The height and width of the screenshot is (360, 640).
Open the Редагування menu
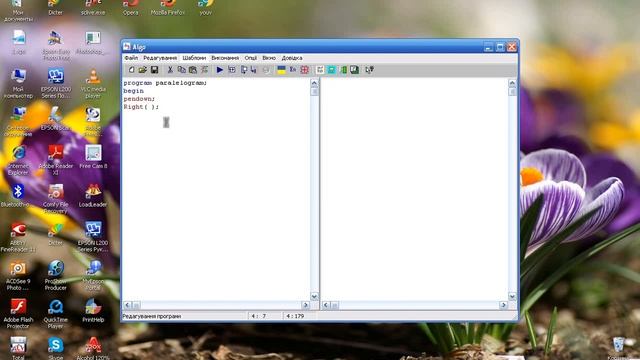click(x=160, y=58)
